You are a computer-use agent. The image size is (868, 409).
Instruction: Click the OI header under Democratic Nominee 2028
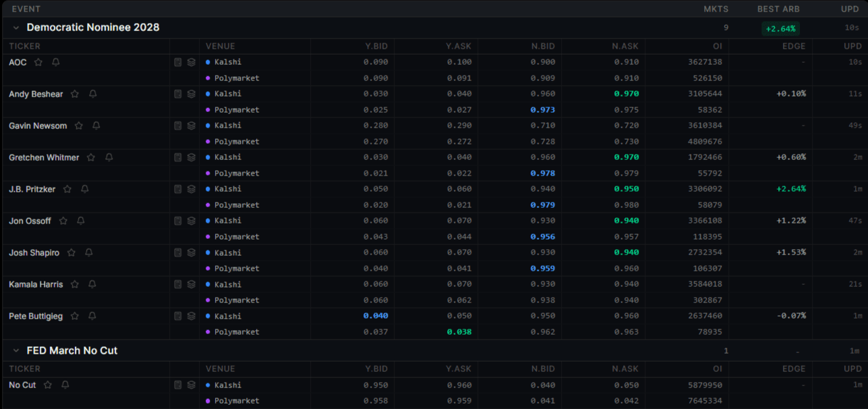(x=717, y=46)
